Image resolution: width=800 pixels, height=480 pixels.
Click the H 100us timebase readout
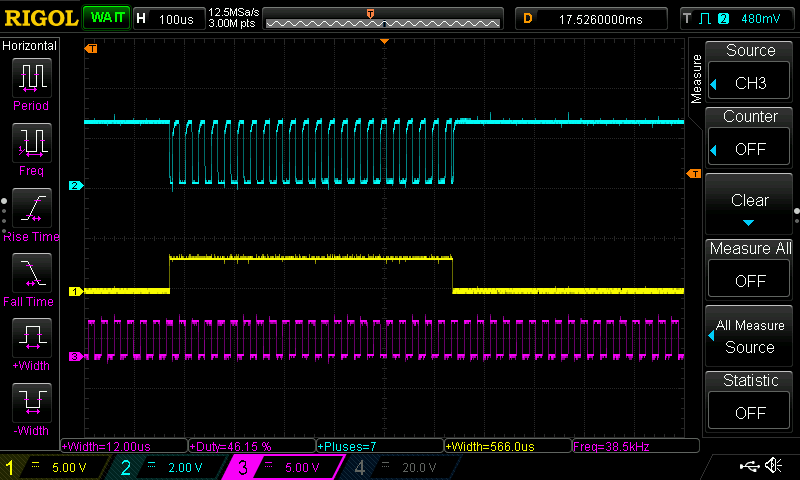click(x=168, y=19)
